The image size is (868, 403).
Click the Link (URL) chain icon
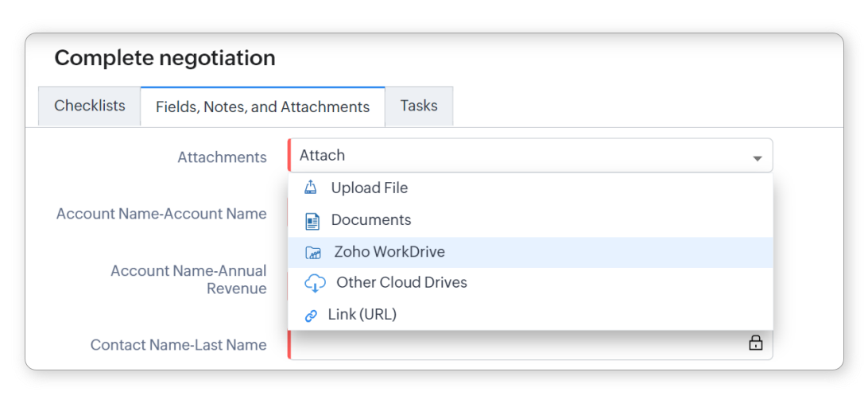311,316
